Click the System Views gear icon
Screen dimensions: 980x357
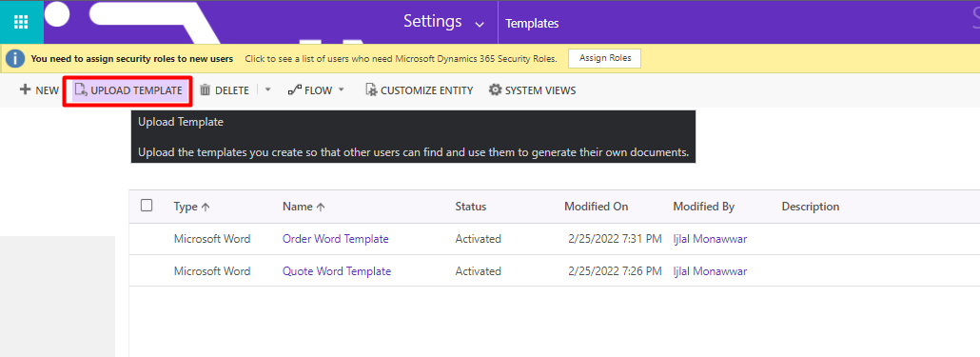495,90
